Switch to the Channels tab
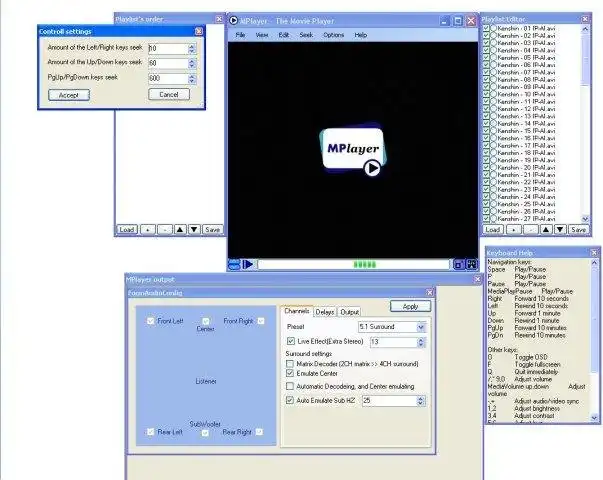The height and width of the screenshot is (480, 603). click(297, 311)
